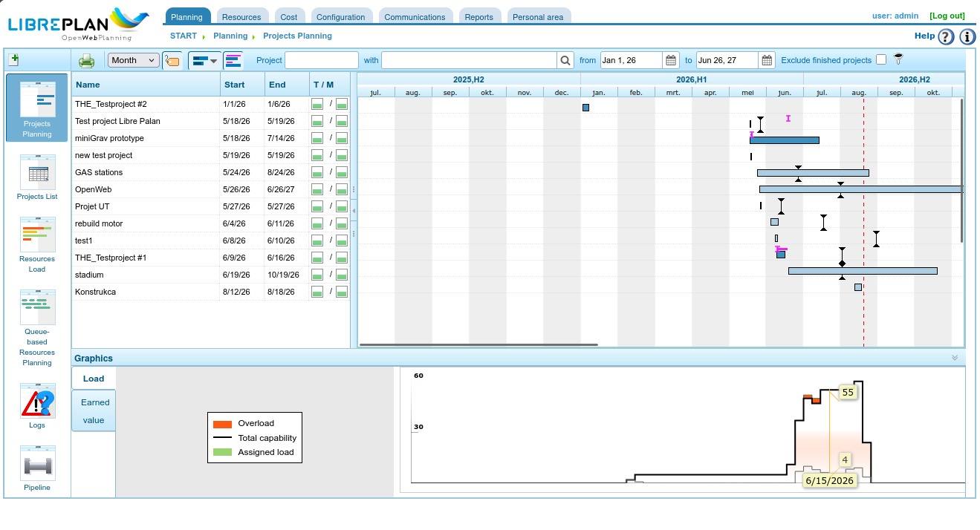Select the Earned value tab
980x530 pixels.
[x=95, y=411]
